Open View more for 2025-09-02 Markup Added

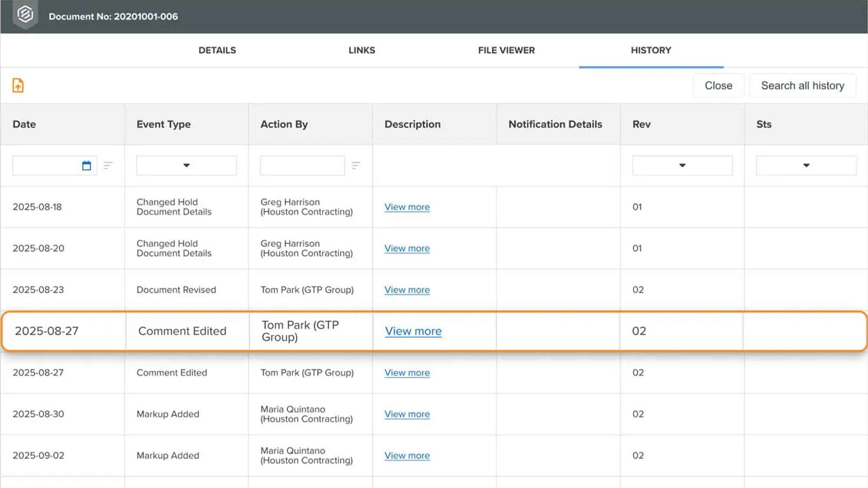tap(407, 455)
